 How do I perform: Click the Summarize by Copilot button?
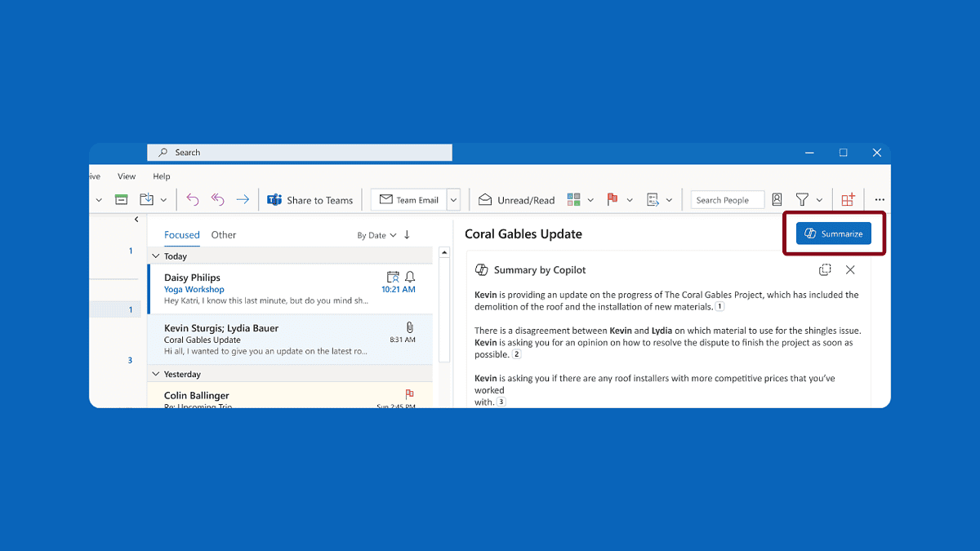pos(834,233)
